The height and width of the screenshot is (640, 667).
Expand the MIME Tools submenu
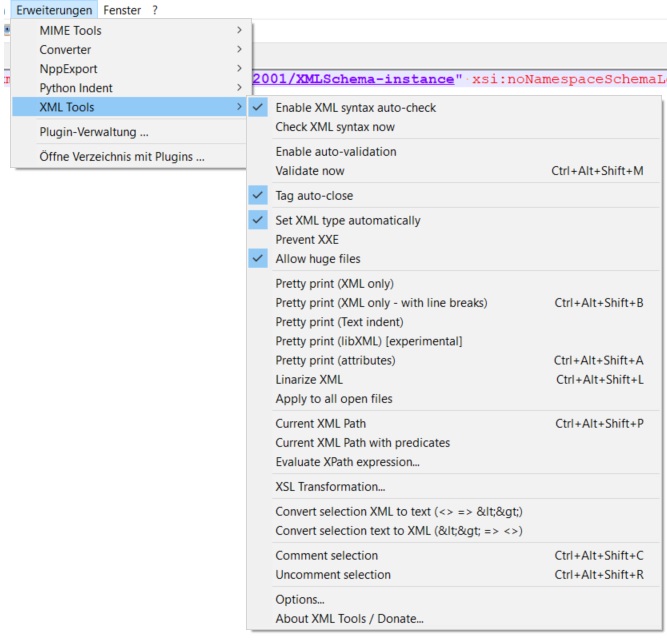[x=129, y=31]
